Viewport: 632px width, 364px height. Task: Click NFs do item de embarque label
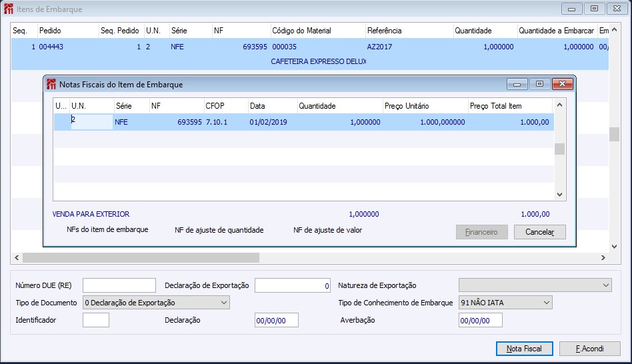point(107,229)
